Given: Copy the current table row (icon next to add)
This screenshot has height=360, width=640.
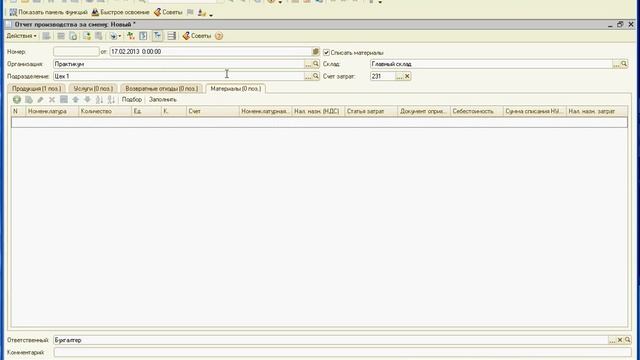Looking at the screenshot, I should pyautogui.click(x=29, y=100).
